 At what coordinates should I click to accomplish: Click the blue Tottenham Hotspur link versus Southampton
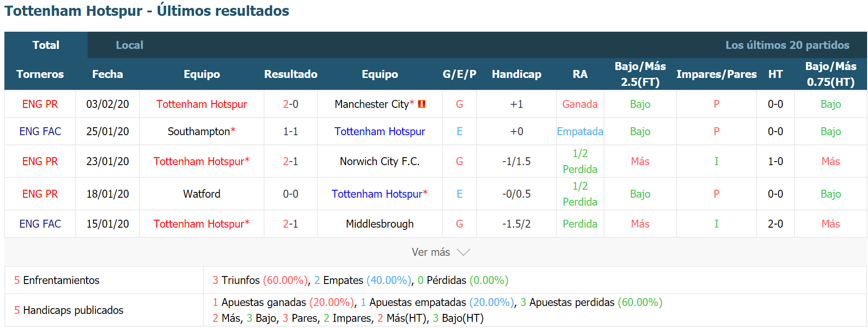coord(379,131)
